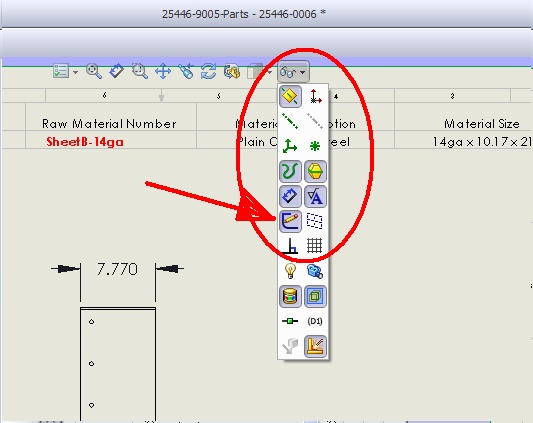This screenshot has height=423, width=533.
Task: Open the view settings checklist icon
Action: point(61,71)
